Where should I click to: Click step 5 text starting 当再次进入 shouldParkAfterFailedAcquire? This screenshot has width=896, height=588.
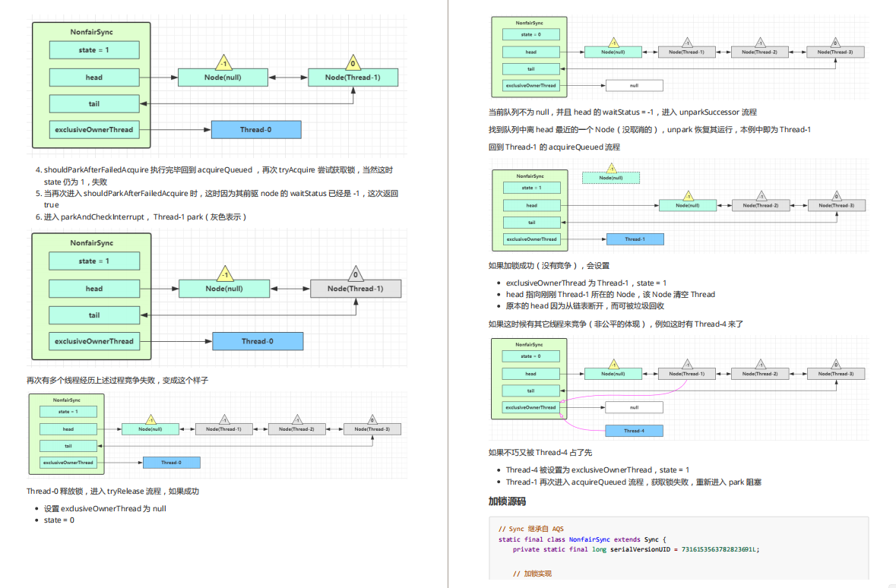(x=221, y=199)
